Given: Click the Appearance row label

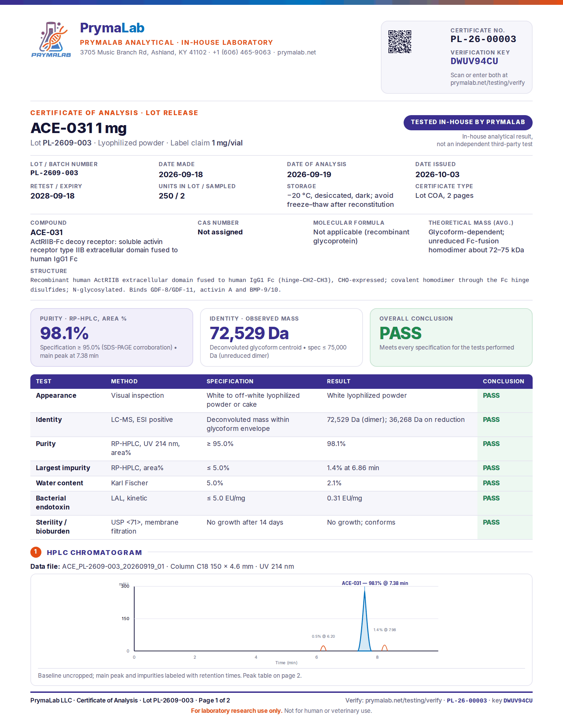Looking at the screenshot, I should coord(56,395).
